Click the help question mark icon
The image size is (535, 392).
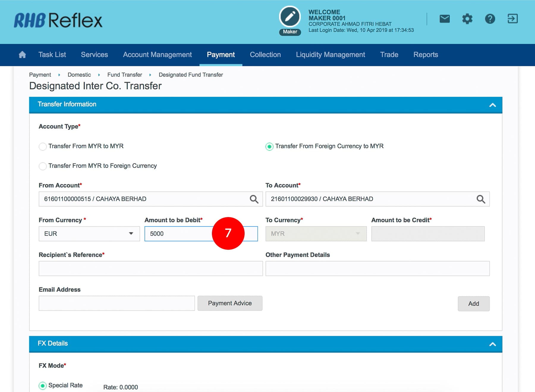pos(490,19)
